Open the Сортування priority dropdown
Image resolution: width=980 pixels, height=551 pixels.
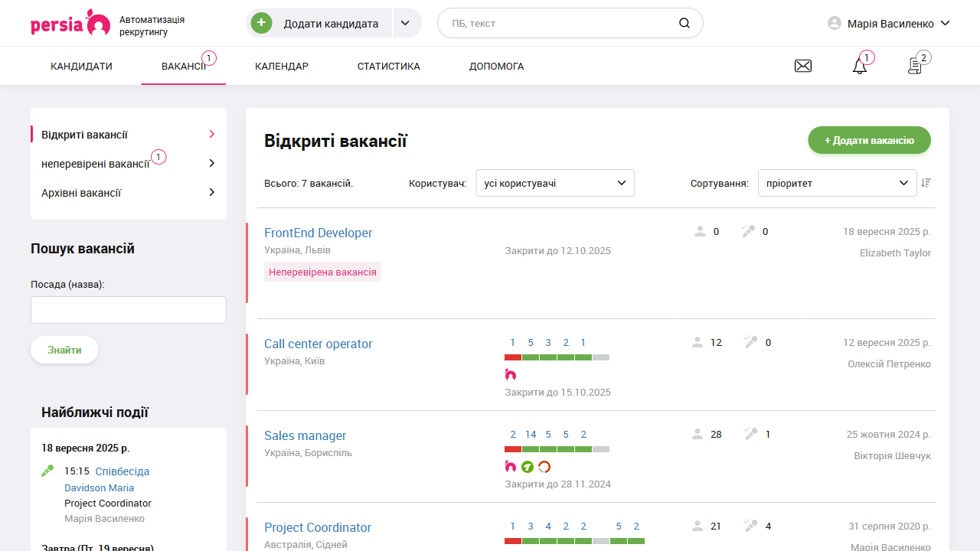pos(837,183)
